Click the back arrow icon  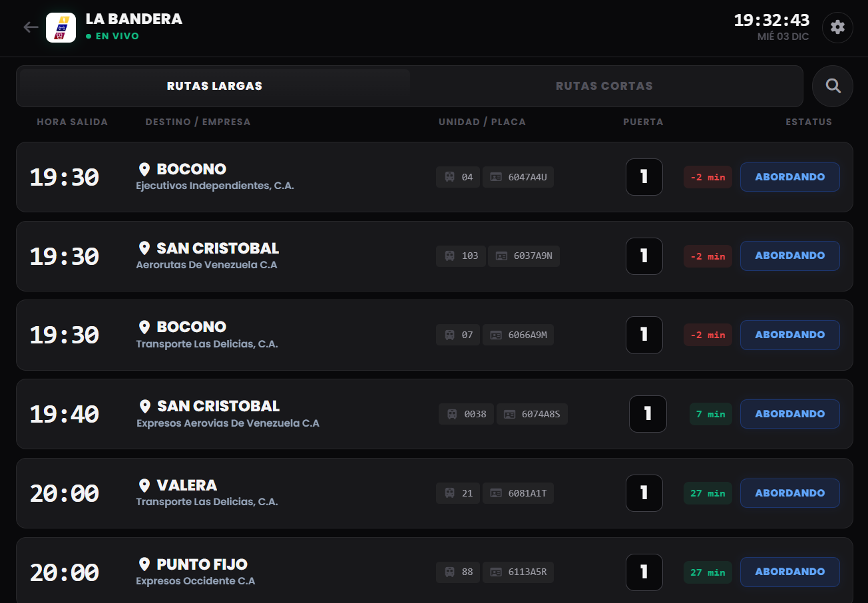[x=31, y=27]
